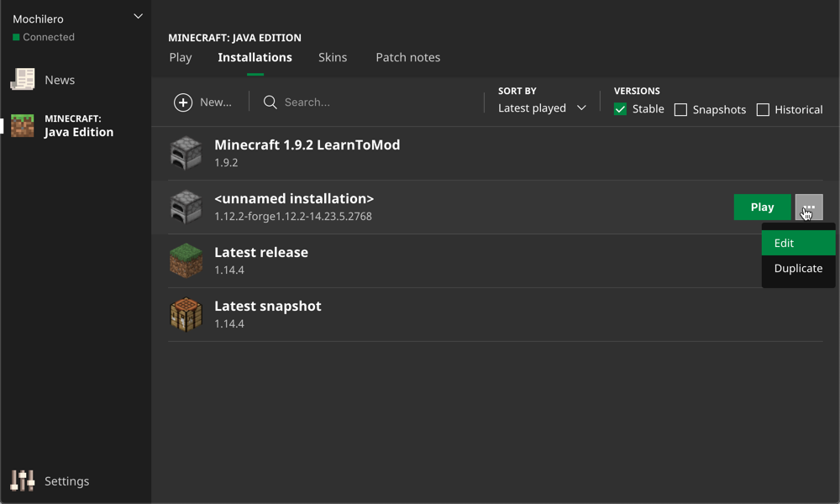This screenshot has width=840, height=504.
Task: Uncheck the Stable versions checkbox
Action: click(621, 109)
